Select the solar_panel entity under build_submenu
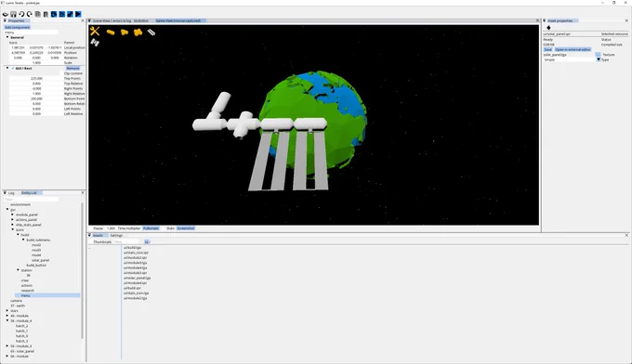Image resolution: width=632 pixels, height=364 pixels. [x=40, y=260]
